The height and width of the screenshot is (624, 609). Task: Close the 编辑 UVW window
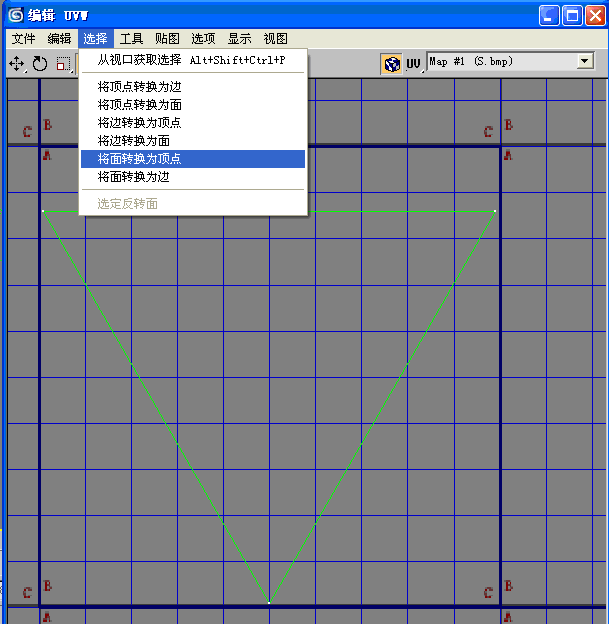(595, 16)
